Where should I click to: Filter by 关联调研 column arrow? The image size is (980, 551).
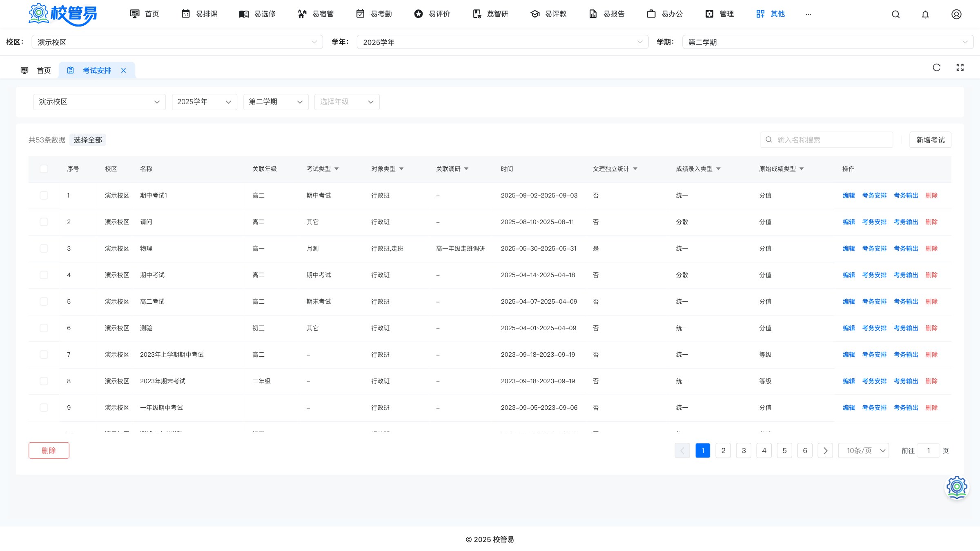click(466, 169)
